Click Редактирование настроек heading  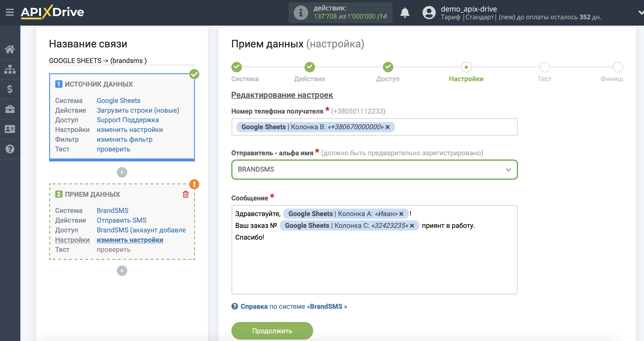(282, 95)
